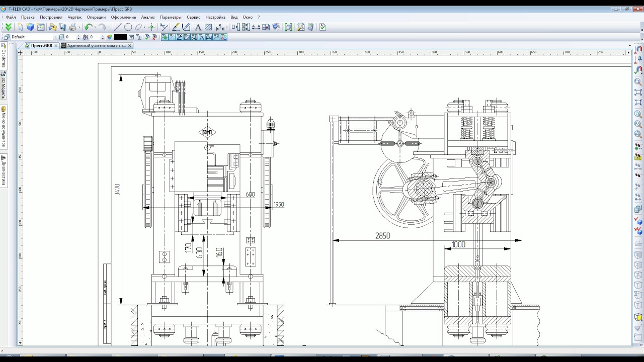Open the Меню документов side panel
Screen dimensions: 644x362
[x=4, y=127]
